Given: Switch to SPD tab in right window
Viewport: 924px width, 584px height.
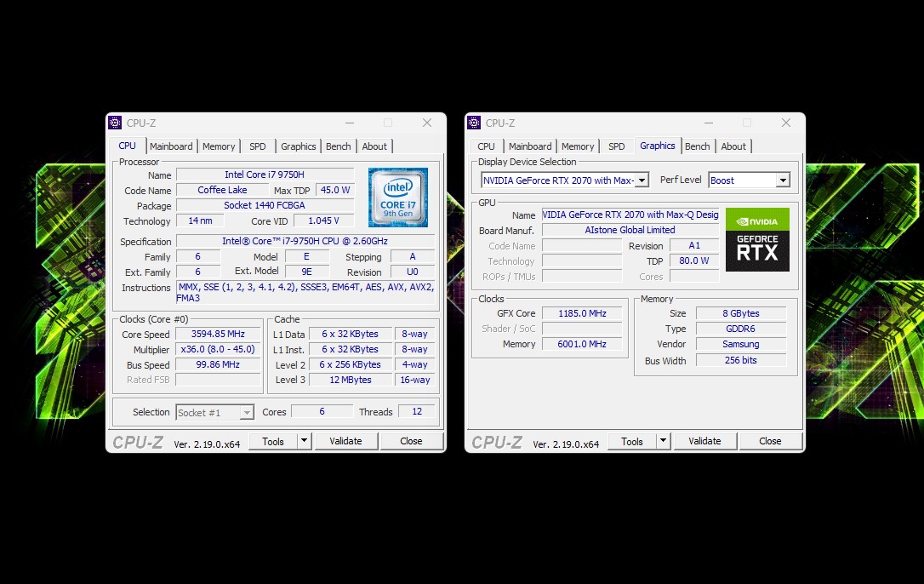Looking at the screenshot, I should [x=616, y=146].
